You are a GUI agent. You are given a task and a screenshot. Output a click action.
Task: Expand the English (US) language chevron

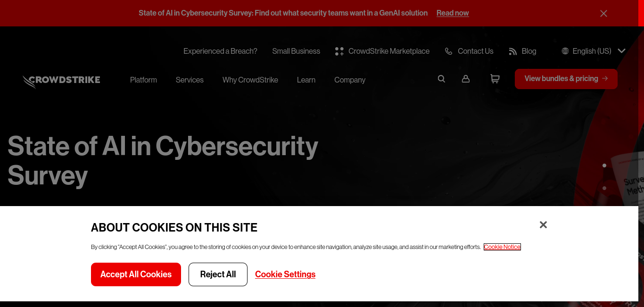[x=621, y=51]
